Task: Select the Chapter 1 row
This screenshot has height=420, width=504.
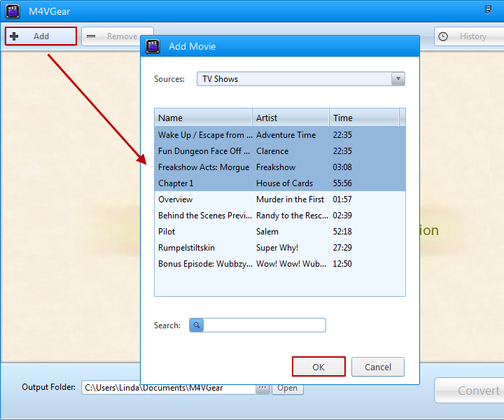Action: coord(280,183)
